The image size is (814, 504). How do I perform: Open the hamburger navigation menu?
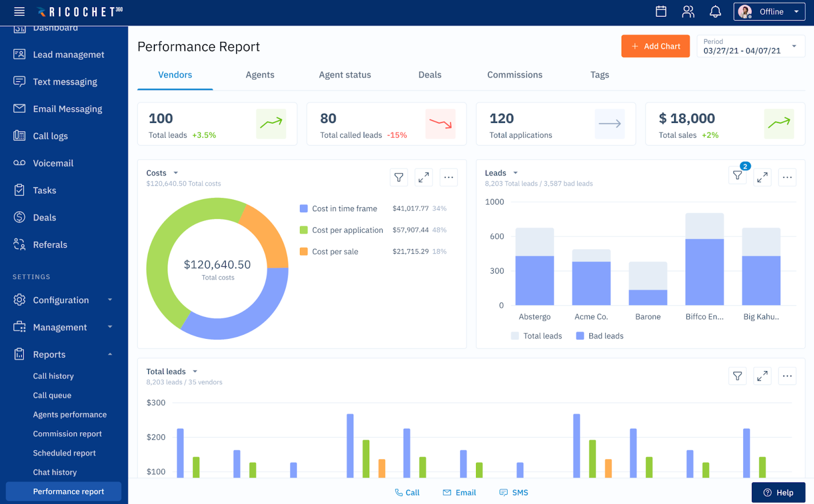[x=19, y=11]
